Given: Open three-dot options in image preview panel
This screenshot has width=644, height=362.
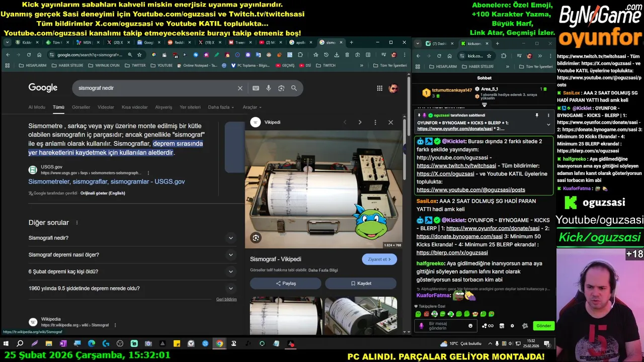Looking at the screenshot, I should click(x=375, y=122).
